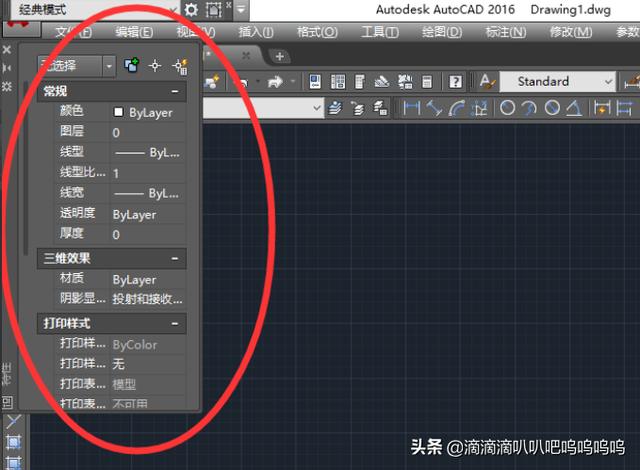Click the 颜色 ByLayer color swatch
This screenshot has width=640, height=470.
[118, 112]
